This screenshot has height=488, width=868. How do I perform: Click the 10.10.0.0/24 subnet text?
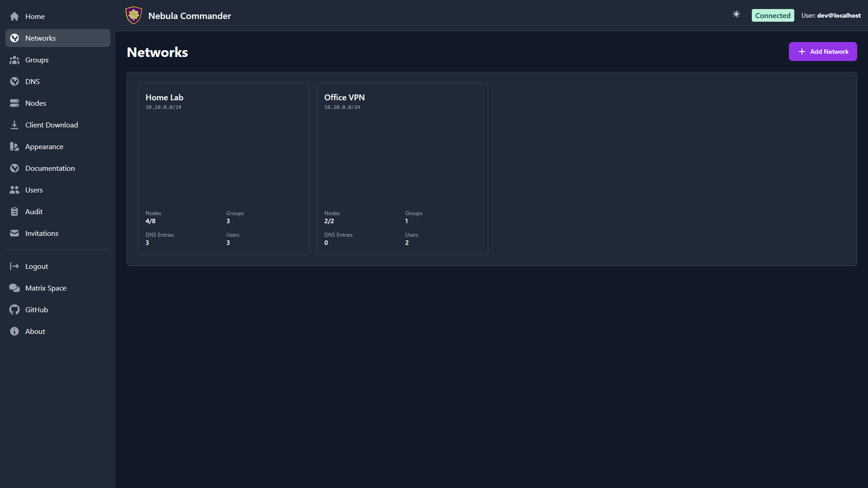163,107
